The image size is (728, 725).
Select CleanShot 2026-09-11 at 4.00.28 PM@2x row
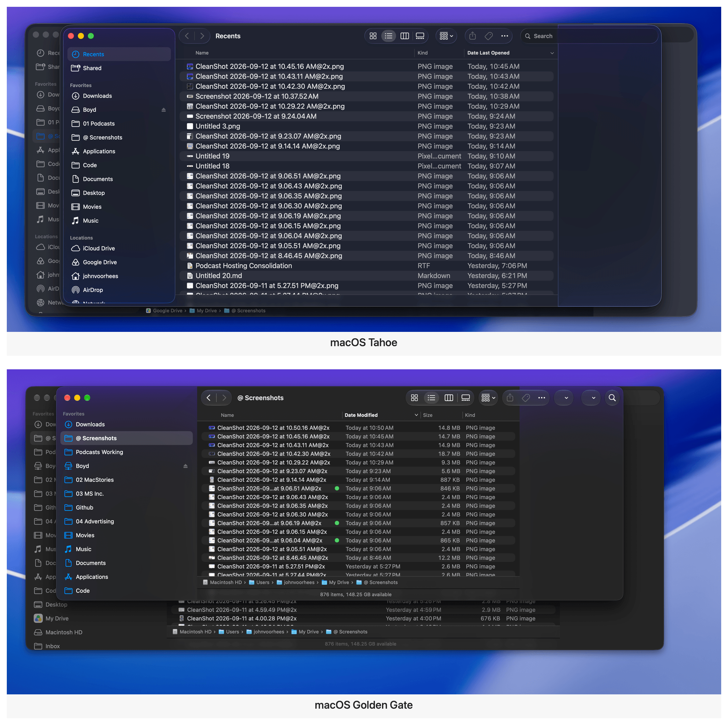(x=363, y=619)
